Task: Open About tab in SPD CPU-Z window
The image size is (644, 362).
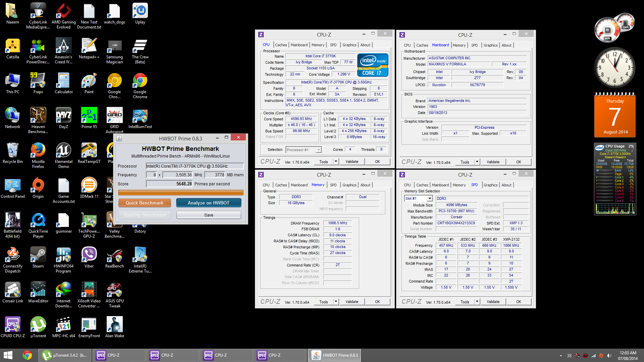Action: [506, 185]
